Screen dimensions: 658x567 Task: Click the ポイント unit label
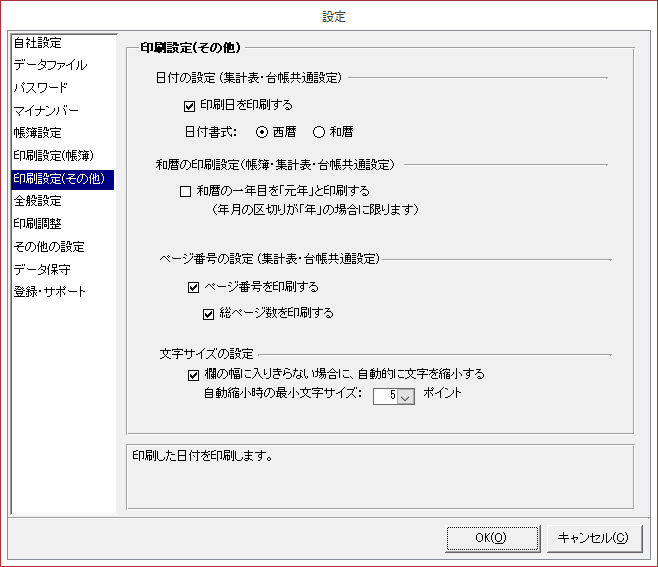click(x=442, y=393)
